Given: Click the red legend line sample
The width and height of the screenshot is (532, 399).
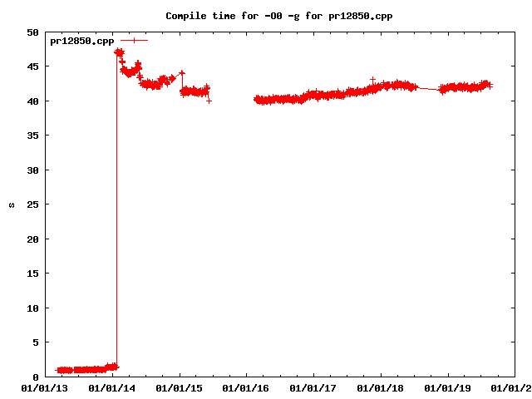Looking at the screenshot, I should point(134,40).
